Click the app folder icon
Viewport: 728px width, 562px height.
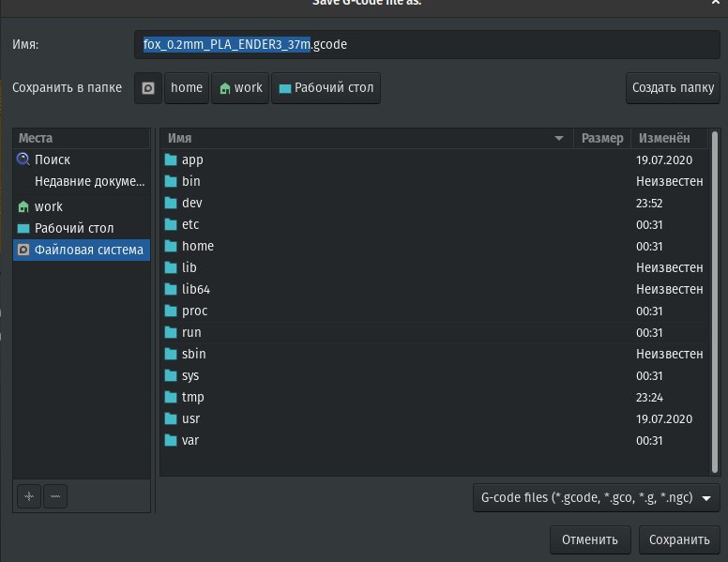171,159
